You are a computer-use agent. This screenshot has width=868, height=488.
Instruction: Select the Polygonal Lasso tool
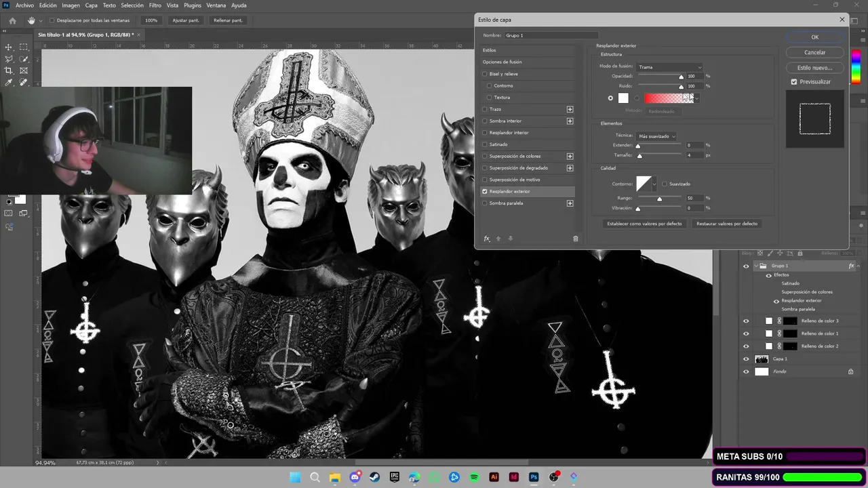pos(9,59)
